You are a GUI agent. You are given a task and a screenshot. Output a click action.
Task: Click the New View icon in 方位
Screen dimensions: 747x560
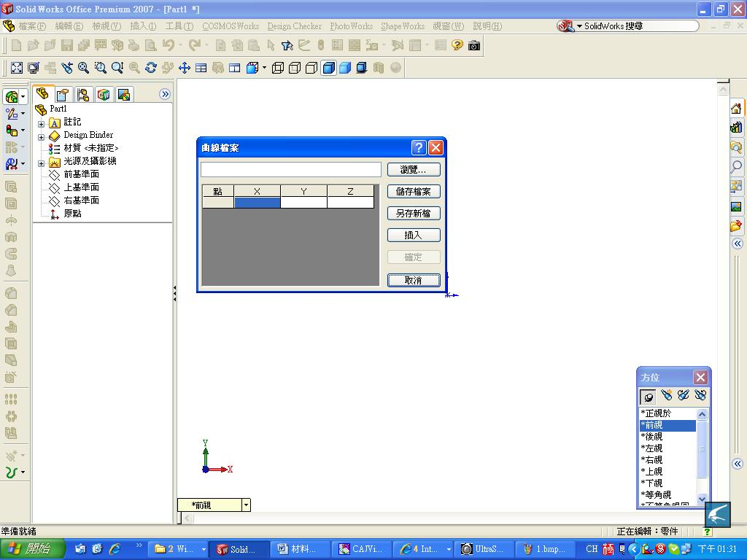666,395
